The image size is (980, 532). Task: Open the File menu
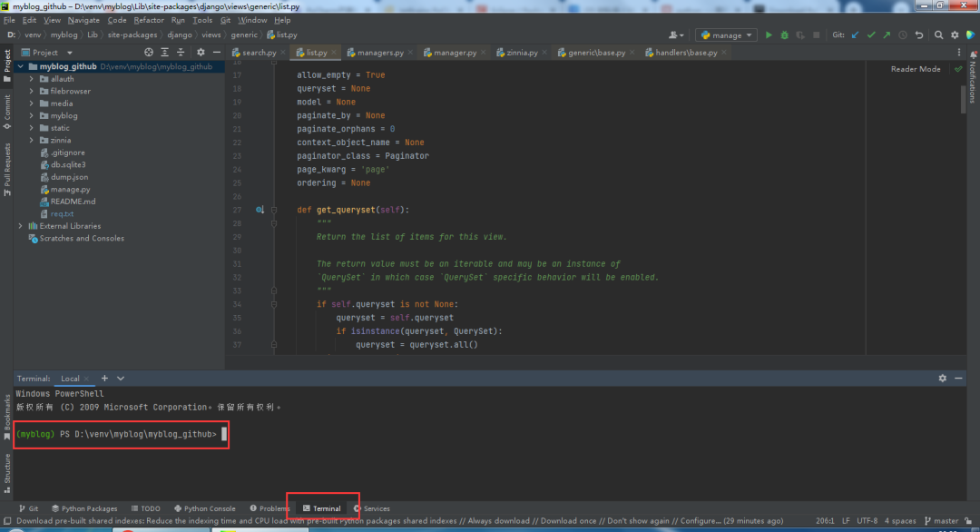[9, 20]
